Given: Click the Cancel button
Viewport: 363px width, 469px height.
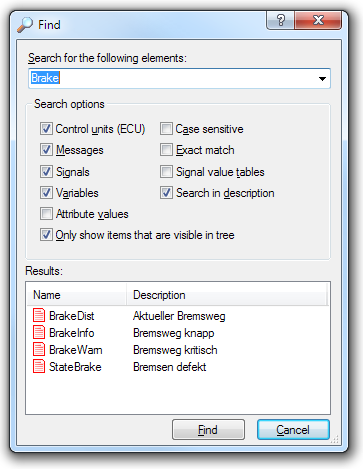Looking at the screenshot, I should (293, 430).
